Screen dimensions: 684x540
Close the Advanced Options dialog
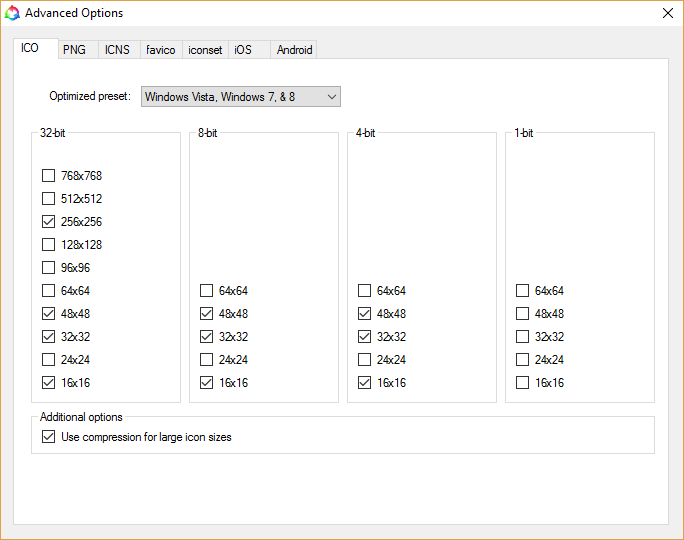(x=667, y=13)
